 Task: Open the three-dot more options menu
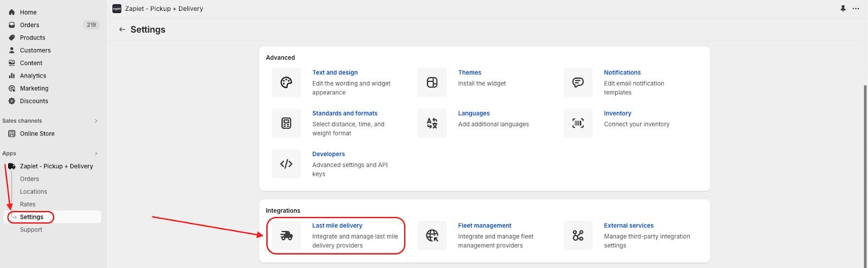(856, 9)
